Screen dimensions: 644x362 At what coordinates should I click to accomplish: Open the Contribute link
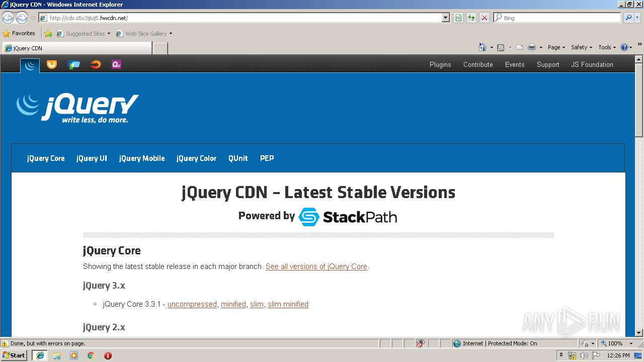pyautogui.click(x=478, y=64)
